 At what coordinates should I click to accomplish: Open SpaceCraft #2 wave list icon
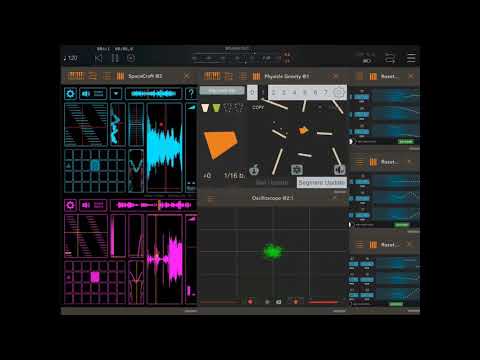(92, 76)
